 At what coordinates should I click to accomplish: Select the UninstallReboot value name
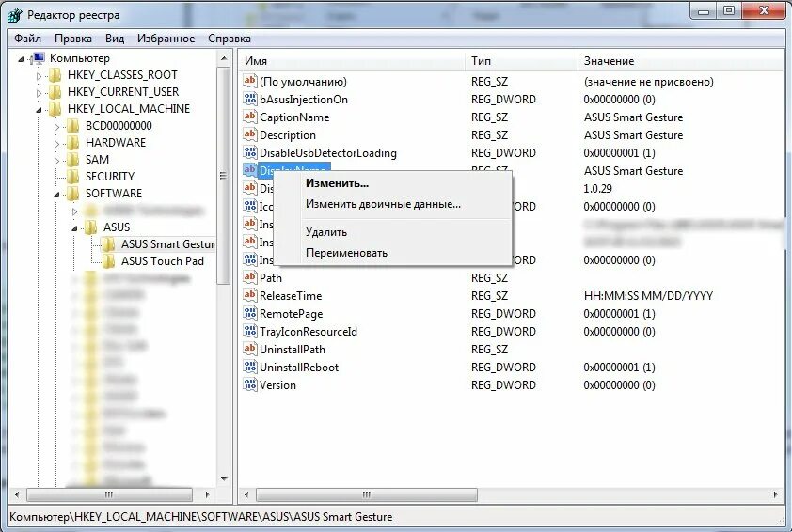(x=299, y=368)
